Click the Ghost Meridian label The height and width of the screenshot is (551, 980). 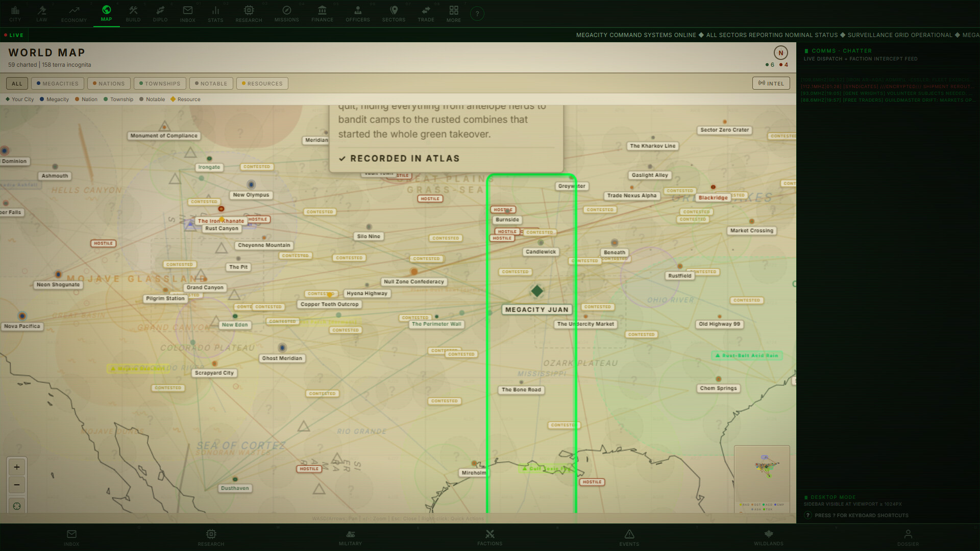(x=282, y=358)
